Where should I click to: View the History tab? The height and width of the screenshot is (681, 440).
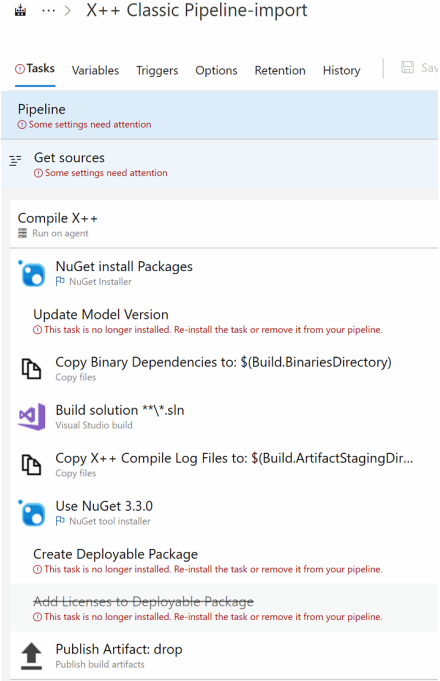pyautogui.click(x=341, y=70)
